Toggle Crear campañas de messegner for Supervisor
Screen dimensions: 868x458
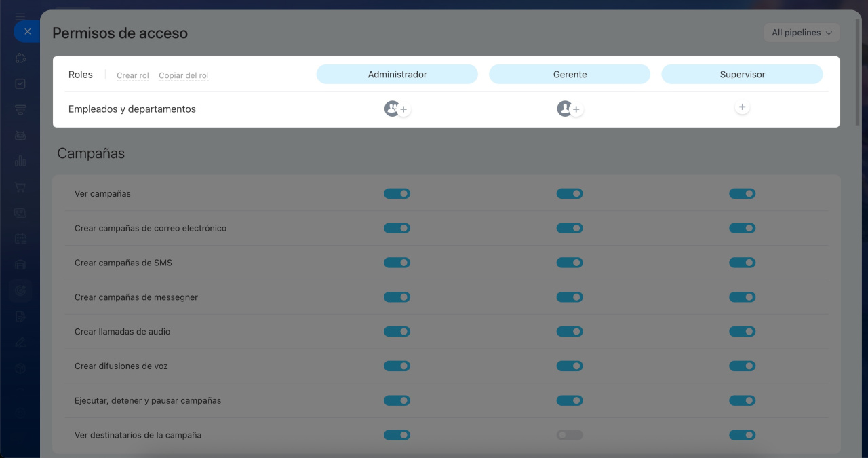click(743, 297)
